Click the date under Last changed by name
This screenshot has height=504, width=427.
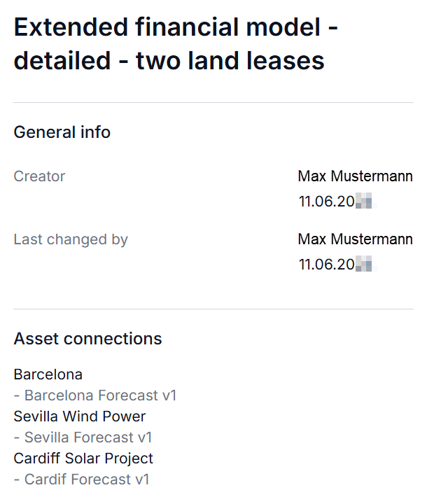point(336,265)
